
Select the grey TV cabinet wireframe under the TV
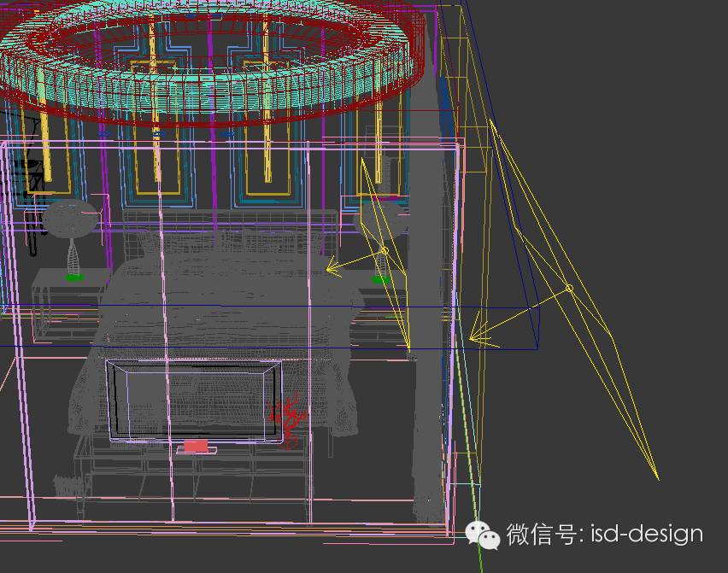[195, 476]
